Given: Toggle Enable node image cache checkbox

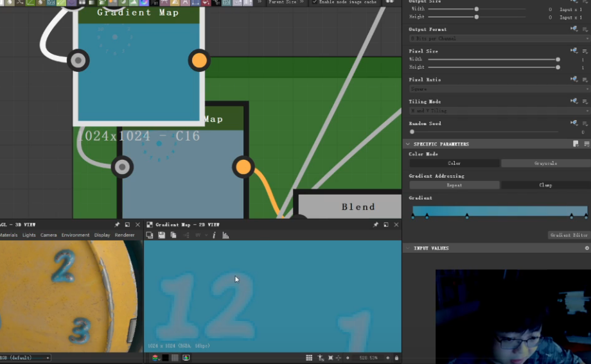Looking at the screenshot, I should 315,2.
